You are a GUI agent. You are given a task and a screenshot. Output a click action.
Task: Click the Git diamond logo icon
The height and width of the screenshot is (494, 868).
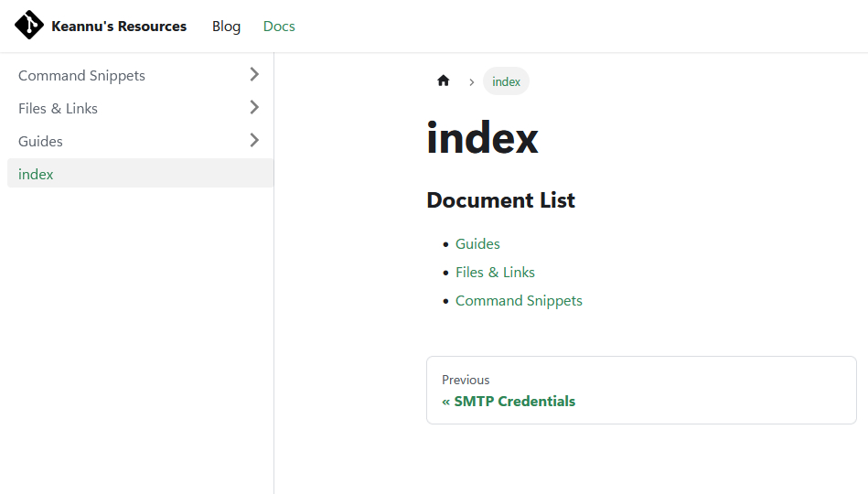click(29, 26)
